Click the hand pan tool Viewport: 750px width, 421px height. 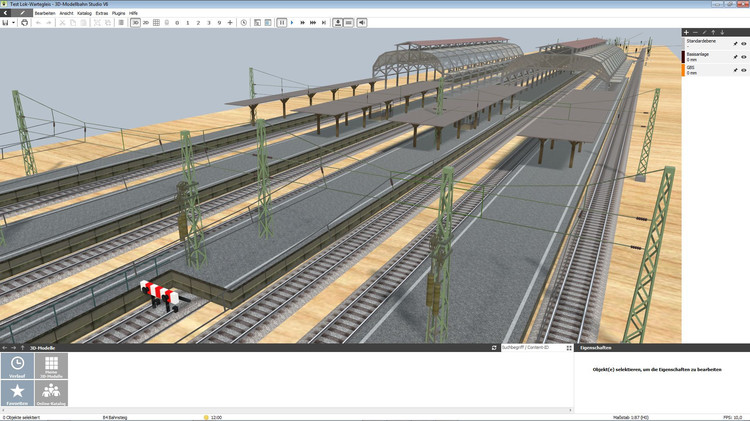coord(24,22)
